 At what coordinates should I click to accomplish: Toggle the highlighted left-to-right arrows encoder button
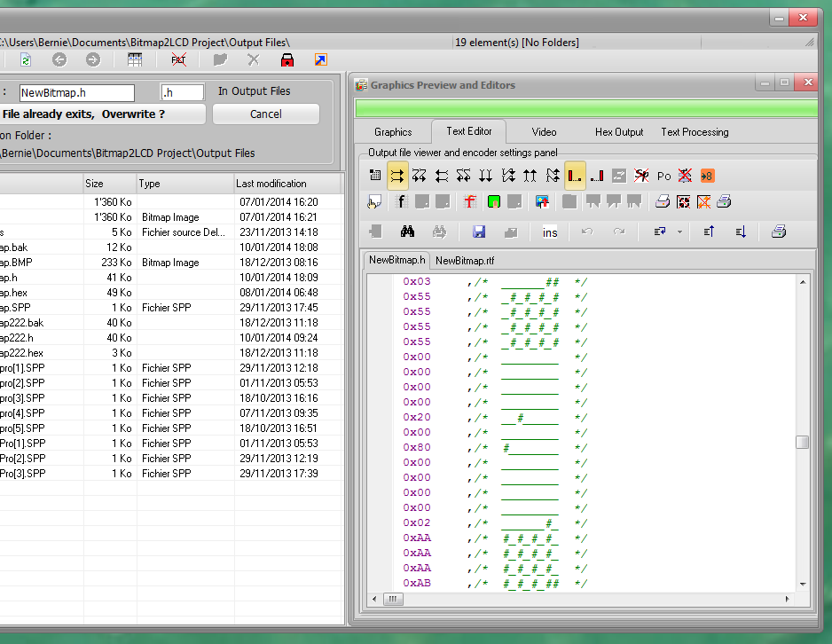pyautogui.click(x=397, y=176)
